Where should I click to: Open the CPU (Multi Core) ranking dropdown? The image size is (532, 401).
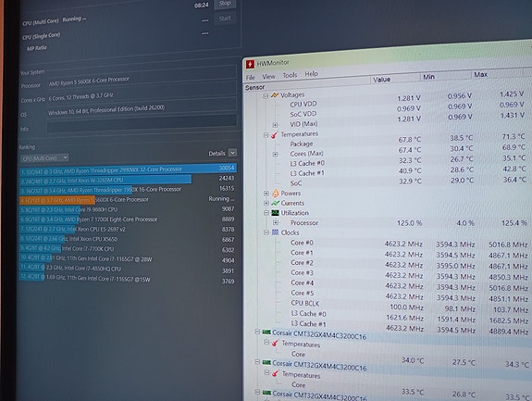coord(44,158)
